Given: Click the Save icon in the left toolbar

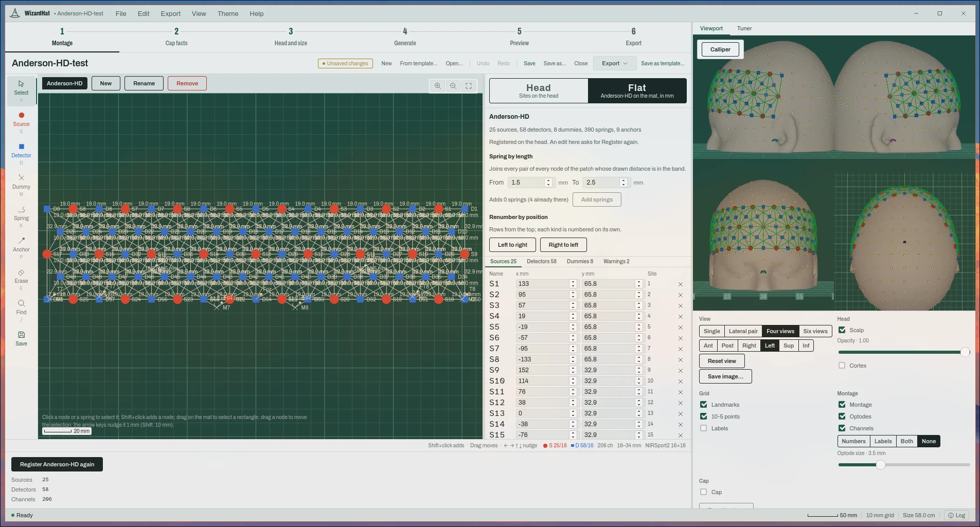Looking at the screenshot, I should click(x=21, y=338).
